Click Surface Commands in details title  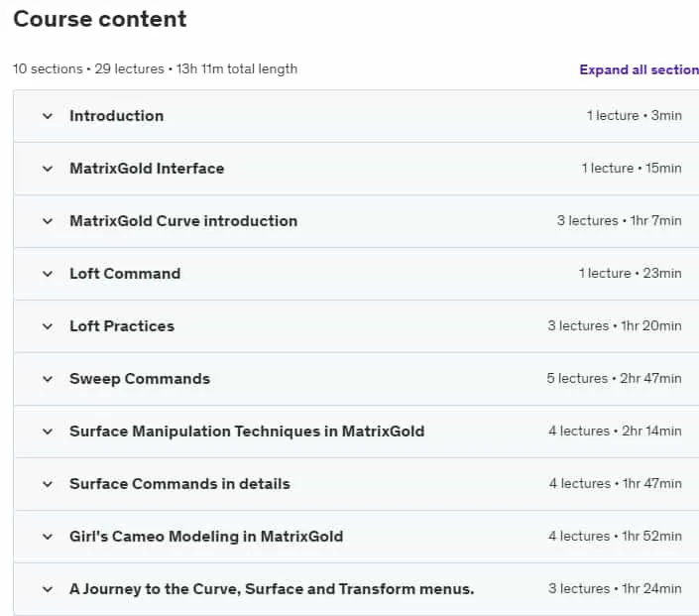coord(180,483)
